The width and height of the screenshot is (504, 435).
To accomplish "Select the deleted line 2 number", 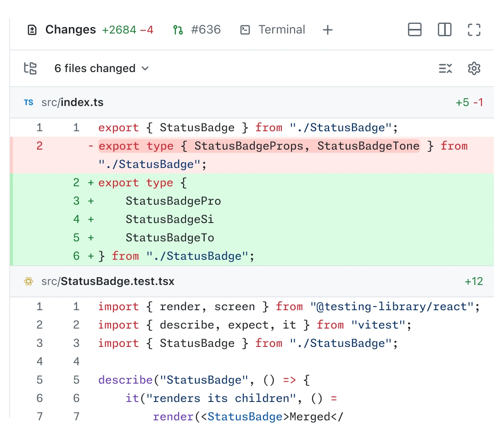I will pos(39,146).
